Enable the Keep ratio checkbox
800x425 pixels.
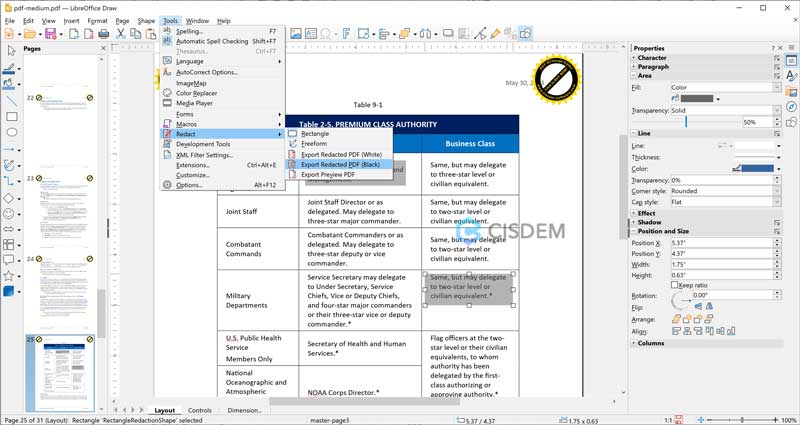[x=675, y=285]
